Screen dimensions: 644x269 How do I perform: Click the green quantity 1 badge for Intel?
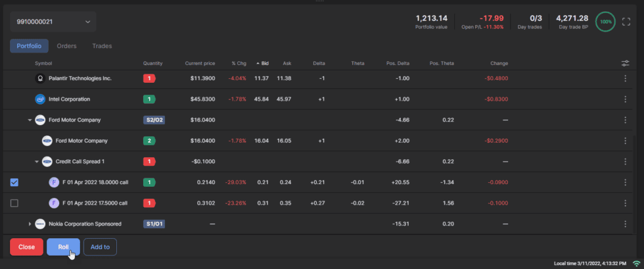click(149, 99)
